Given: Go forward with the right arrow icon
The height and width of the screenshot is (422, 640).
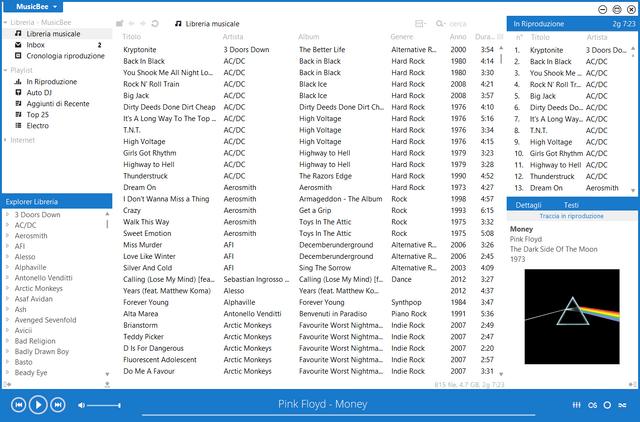Looking at the screenshot, I should pos(143,24).
